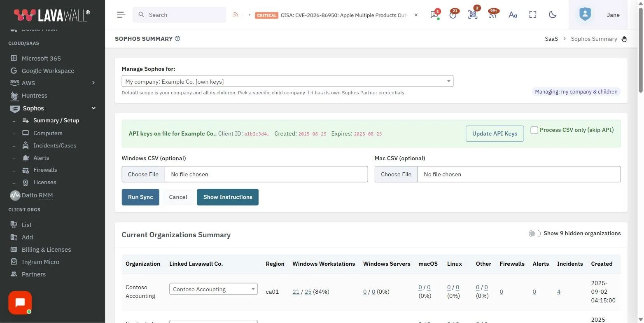Image resolution: width=644 pixels, height=323 pixels.
Task: Go to Sophos Alerts page
Action: tap(41, 158)
